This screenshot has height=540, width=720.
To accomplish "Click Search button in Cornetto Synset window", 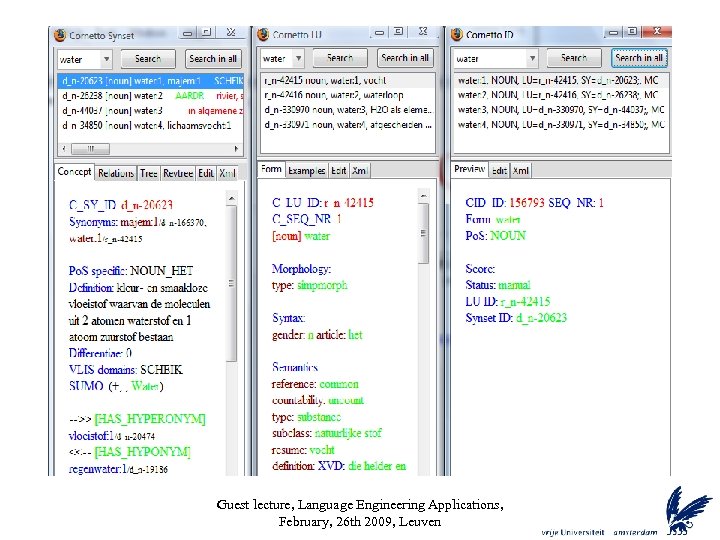I will pos(148,59).
